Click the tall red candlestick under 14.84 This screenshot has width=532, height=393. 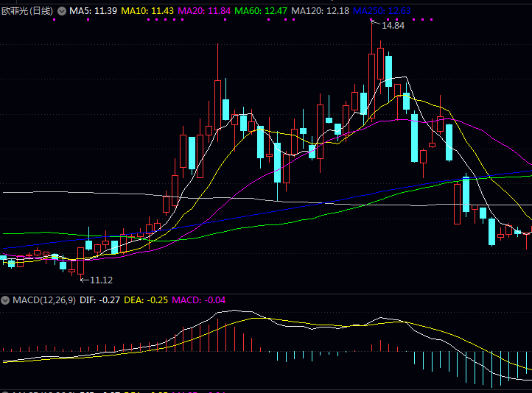(372, 85)
